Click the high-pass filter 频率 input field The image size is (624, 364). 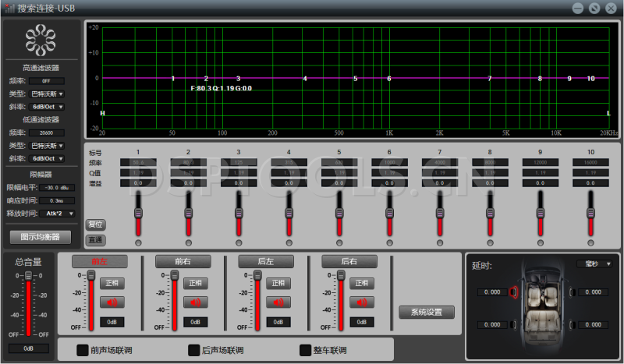point(47,80)
